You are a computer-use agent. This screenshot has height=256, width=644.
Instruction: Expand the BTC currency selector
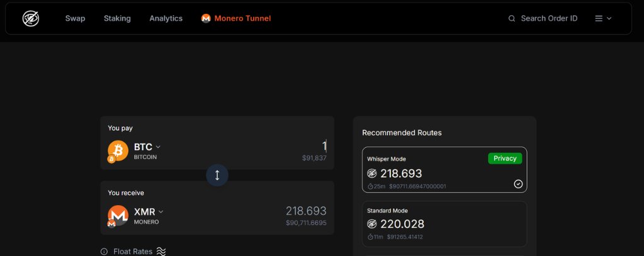[x=147, y=147]
